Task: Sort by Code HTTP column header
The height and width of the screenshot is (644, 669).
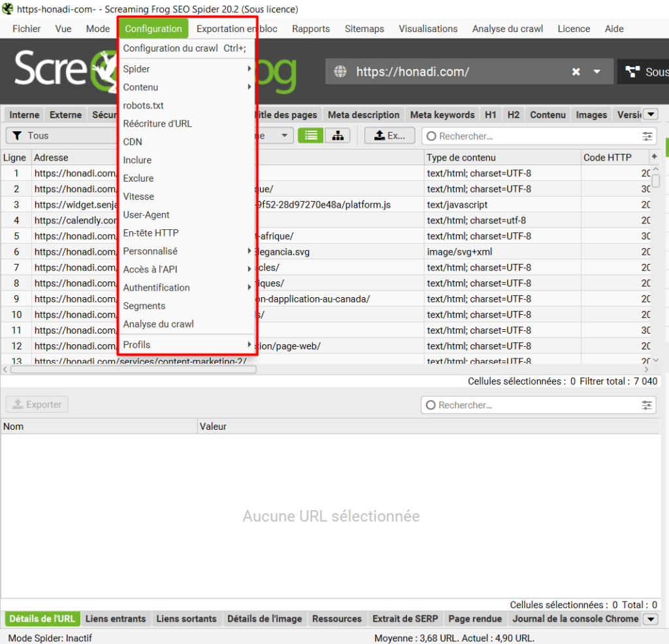Action: coord(615,157)
